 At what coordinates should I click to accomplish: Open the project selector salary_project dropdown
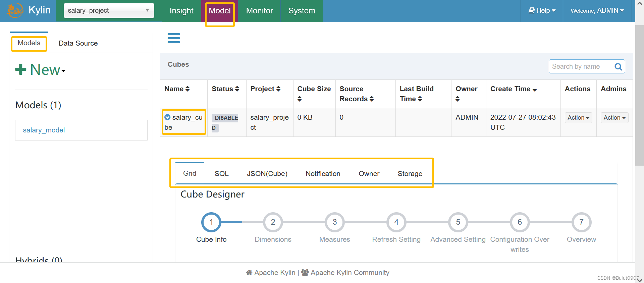109,10
